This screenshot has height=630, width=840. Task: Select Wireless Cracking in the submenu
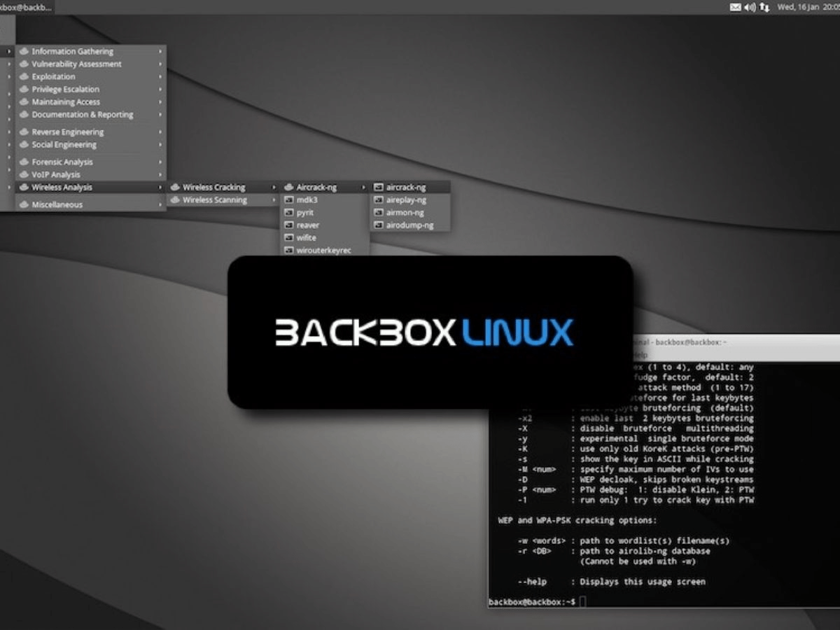click(x=224, y=187)
